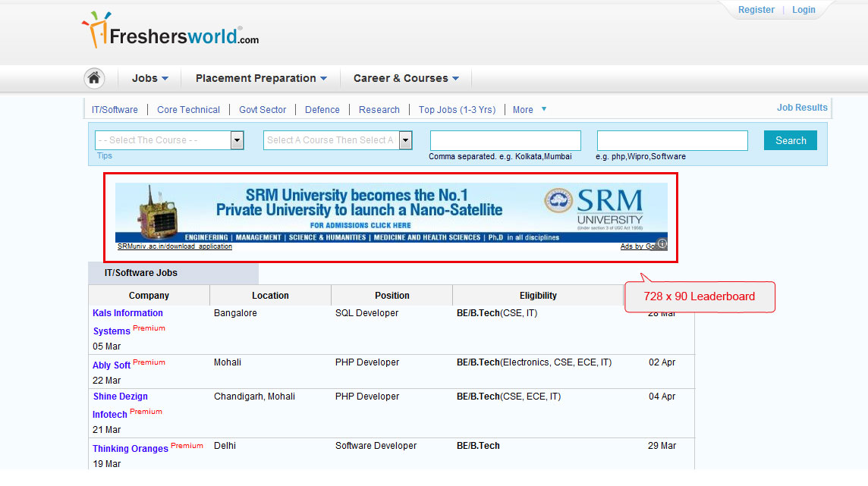Image resolution: width=868 pixels, height=486 pixels.
Task: Open Shine Dezign Infotech company link
Action: (x=120, y=406)
